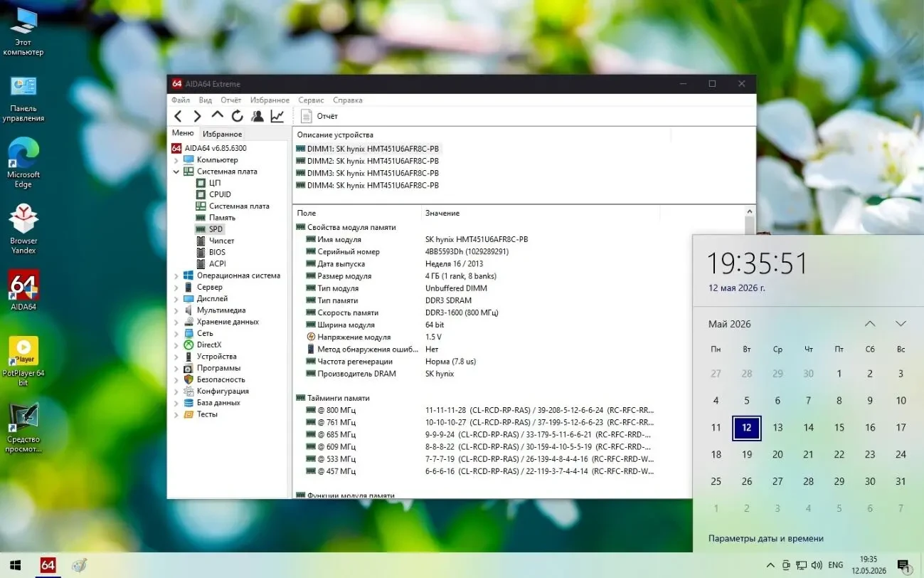This screenshot has height=578, width=924.
Task: Select the Чипсет item in the tree
Action: (x=221, y=241)
